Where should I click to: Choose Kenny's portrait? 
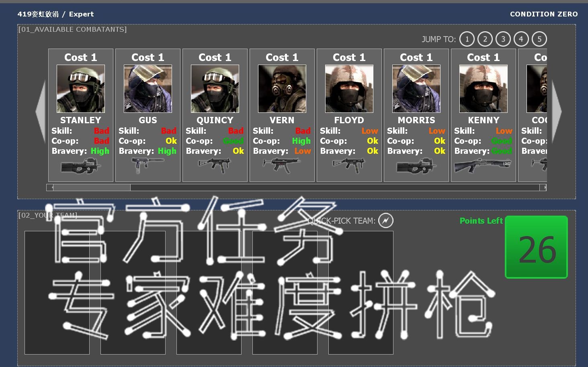click(x=484, y=89)
